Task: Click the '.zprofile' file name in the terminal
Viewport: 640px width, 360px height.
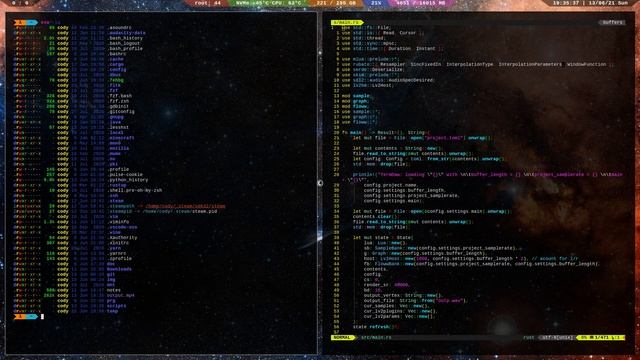Action: (x=120, y=259)
